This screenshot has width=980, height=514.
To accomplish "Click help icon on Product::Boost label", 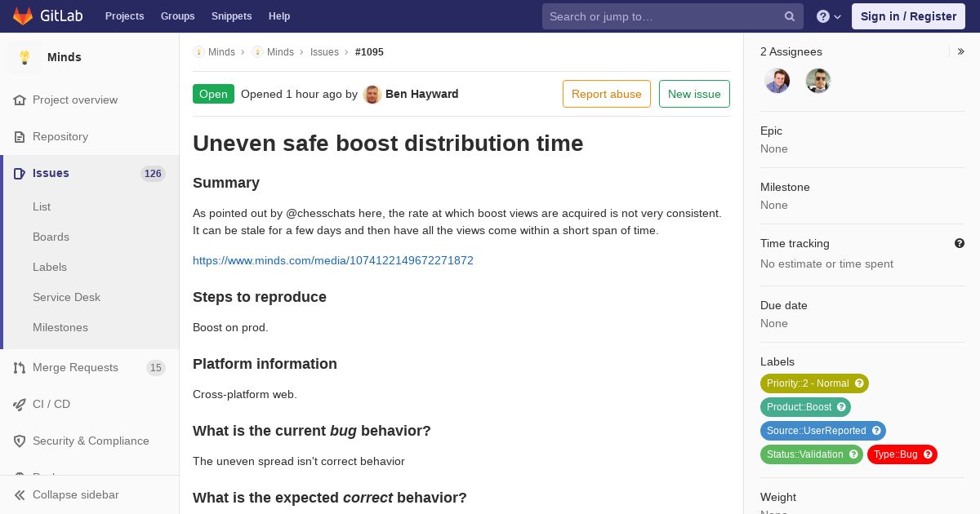I will (x=841, y=407).
